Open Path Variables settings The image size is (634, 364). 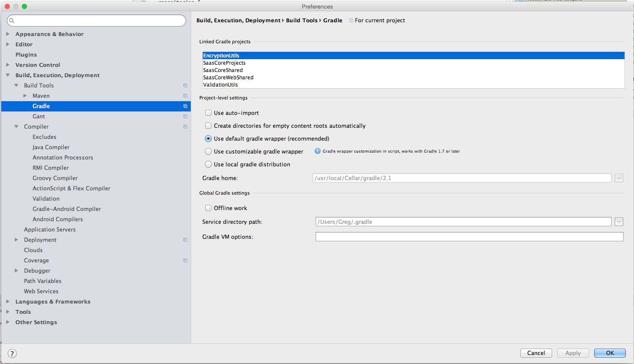[43, 281]
